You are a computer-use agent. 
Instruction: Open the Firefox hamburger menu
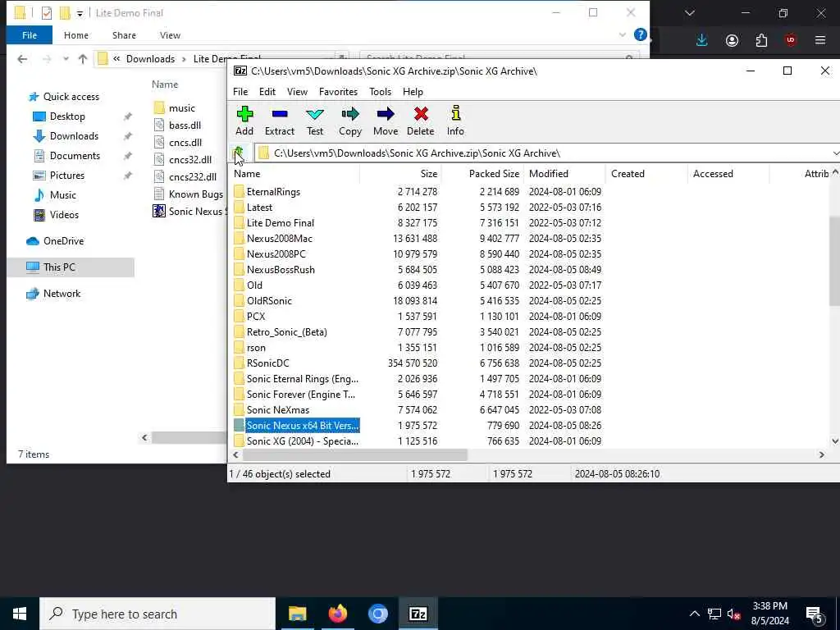pyautogui.click(x=820, y=40)
